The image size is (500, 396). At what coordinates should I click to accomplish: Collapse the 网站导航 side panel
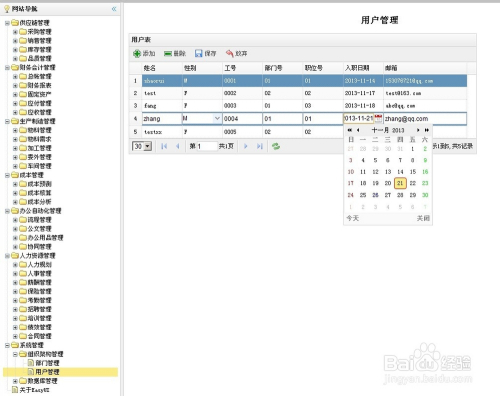pos(114,9)
